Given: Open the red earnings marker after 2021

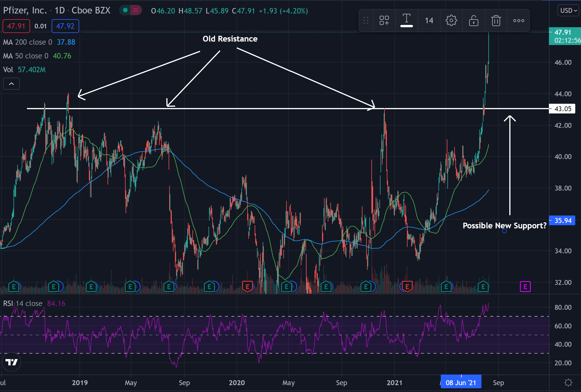Looking at the screenshot, I should click(x=407, y=287).
